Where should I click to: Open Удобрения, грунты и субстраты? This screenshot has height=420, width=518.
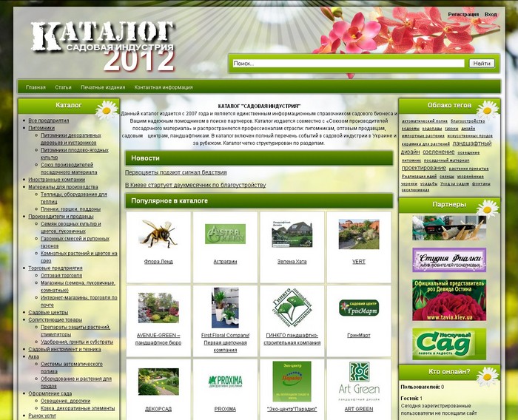click(x=77, y=342)
